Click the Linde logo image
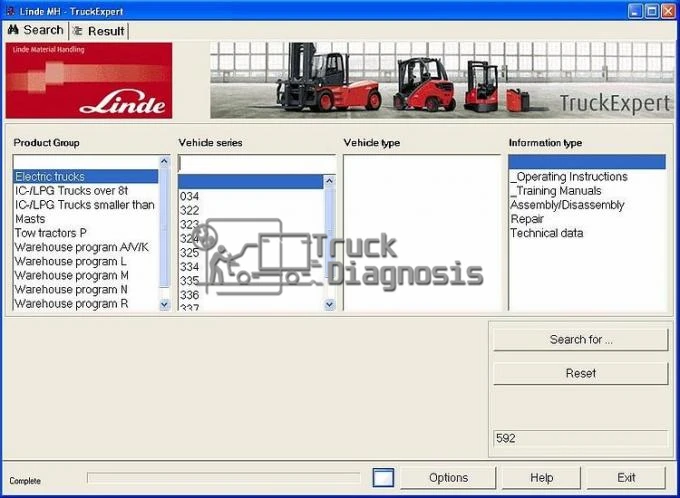 [89, 80]
